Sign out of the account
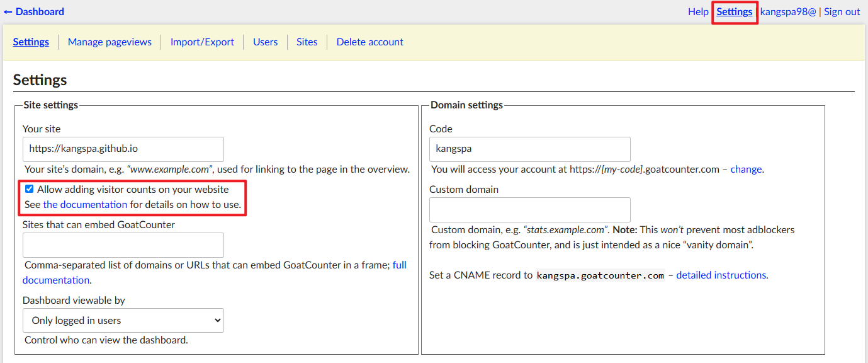The width and height of the screenshot is (868, 363). point(842,11)
